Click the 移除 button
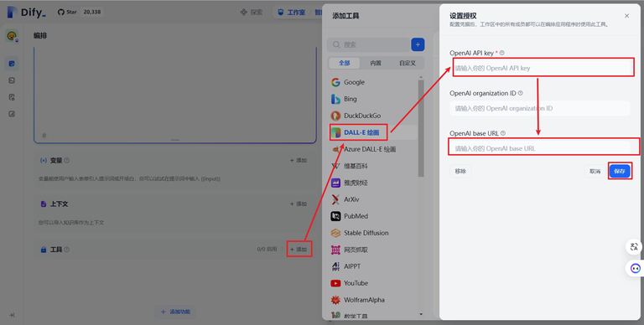Screen dimensions: 644x325 pos(460,171)
